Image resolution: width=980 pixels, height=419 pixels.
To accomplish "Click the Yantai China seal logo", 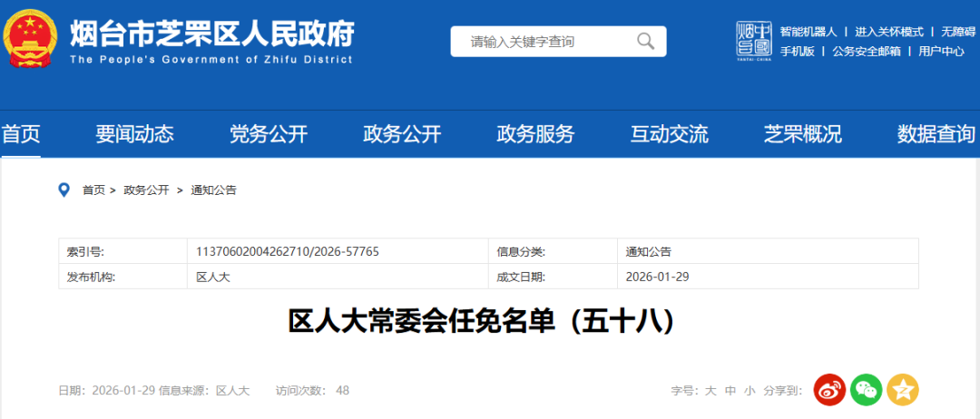I will pos(753,41).
